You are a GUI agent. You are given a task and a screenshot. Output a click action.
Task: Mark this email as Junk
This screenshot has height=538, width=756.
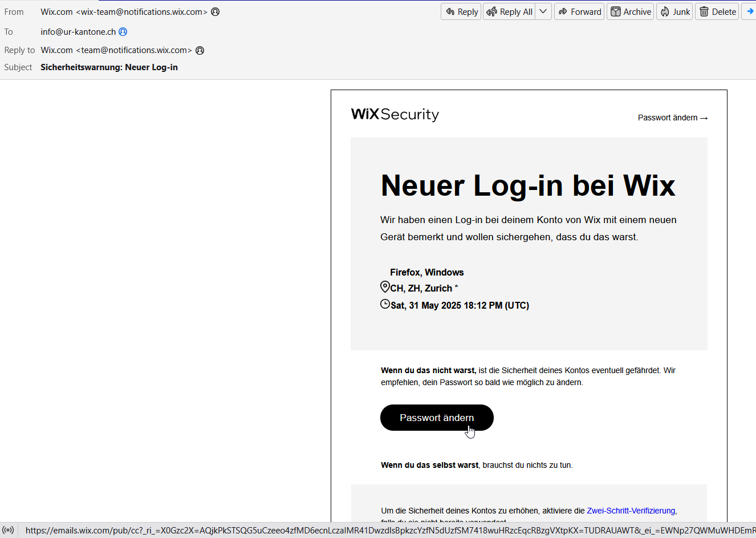pos(674,12)
